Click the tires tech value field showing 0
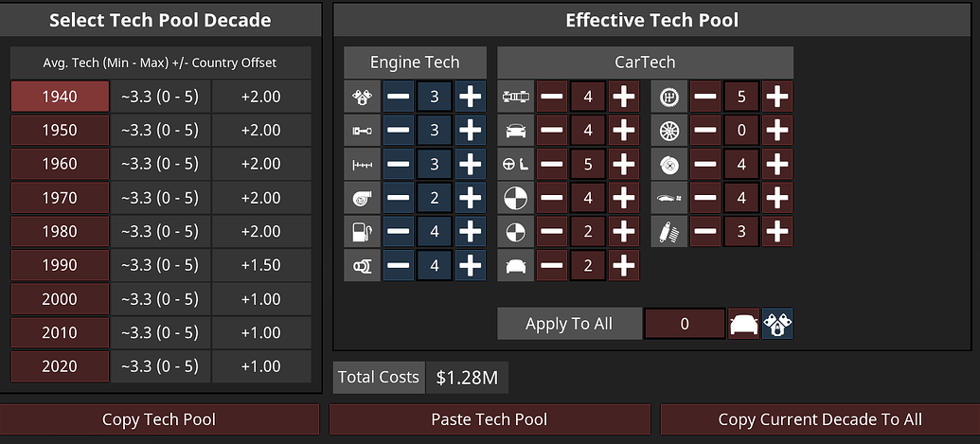980x444 pixels. [741, 131]
